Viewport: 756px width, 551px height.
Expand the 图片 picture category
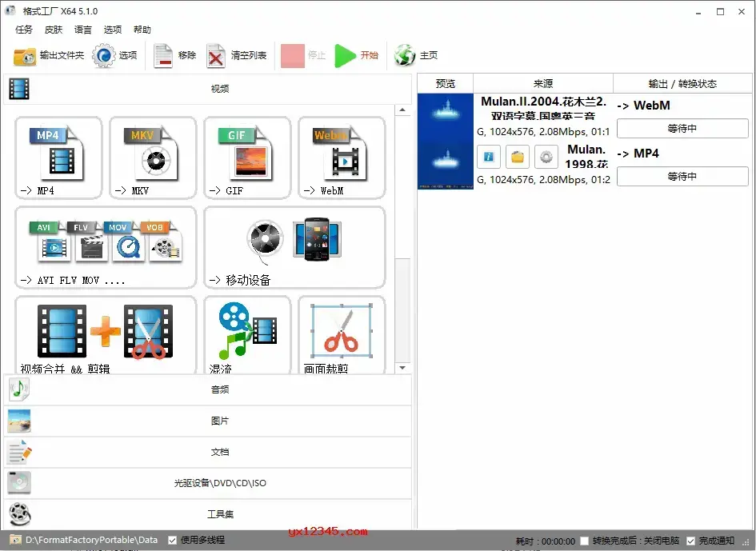point(208,421)
